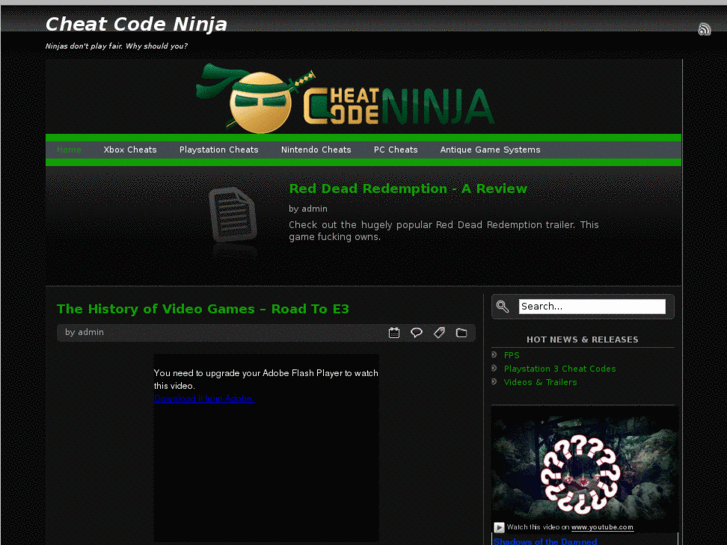Open Shadows of the Damned link
The height and width of the screenshot is (545, 727).
tap(545, 541)
